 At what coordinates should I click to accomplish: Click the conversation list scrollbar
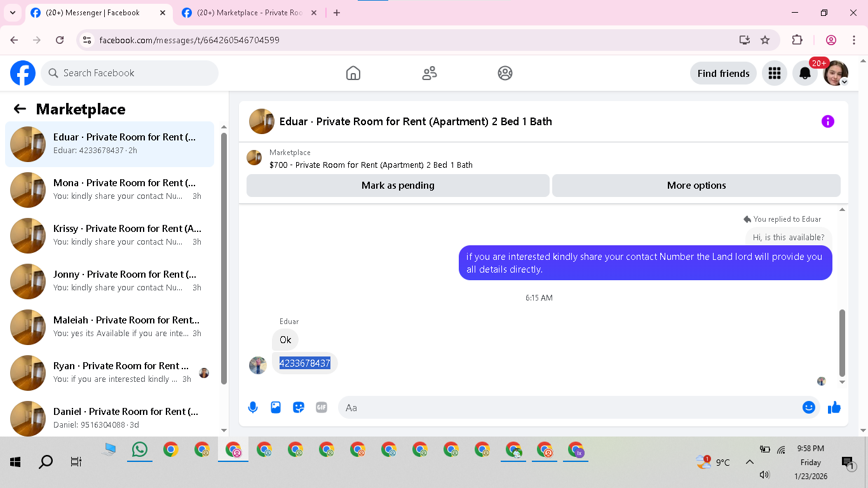click(x=224, y=257)
